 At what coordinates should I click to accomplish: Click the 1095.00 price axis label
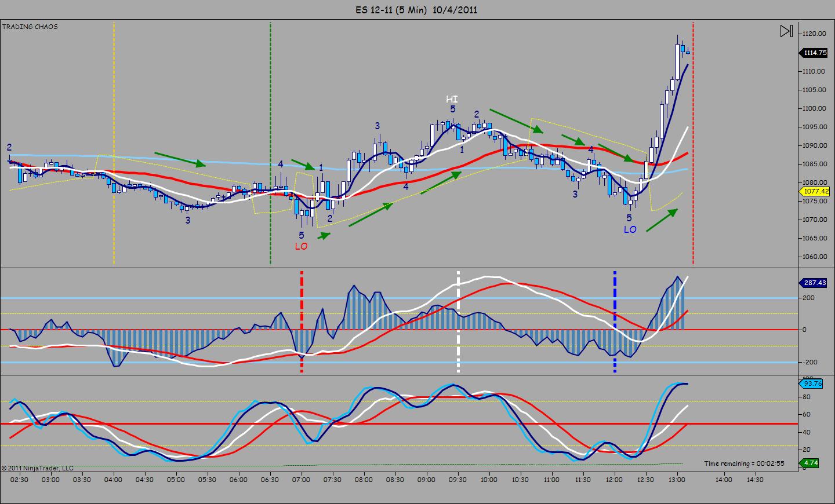(814, 127)
